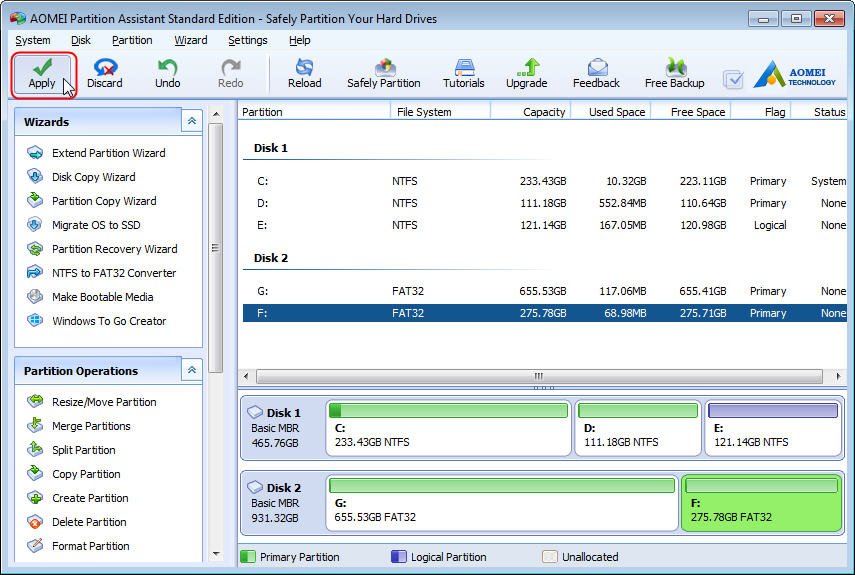Click the Upgrade toolbar icon

[526, 73]
